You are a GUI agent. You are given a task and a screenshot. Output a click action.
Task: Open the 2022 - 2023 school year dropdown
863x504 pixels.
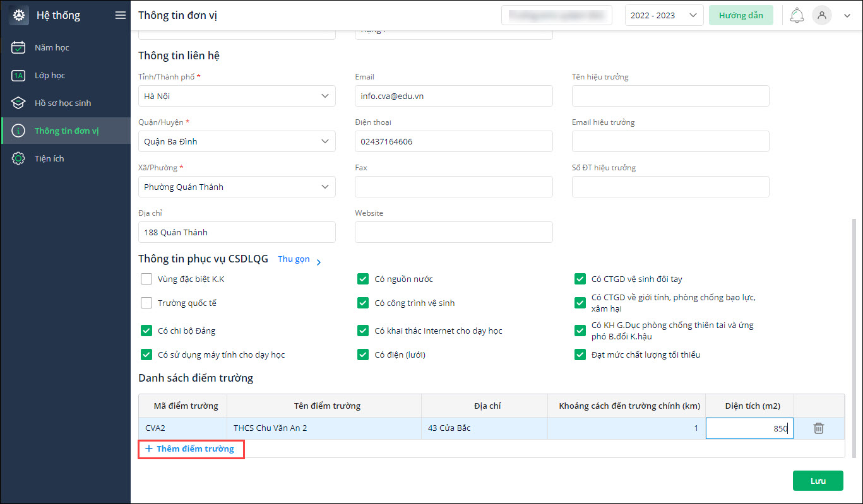(x=664, y=15)
